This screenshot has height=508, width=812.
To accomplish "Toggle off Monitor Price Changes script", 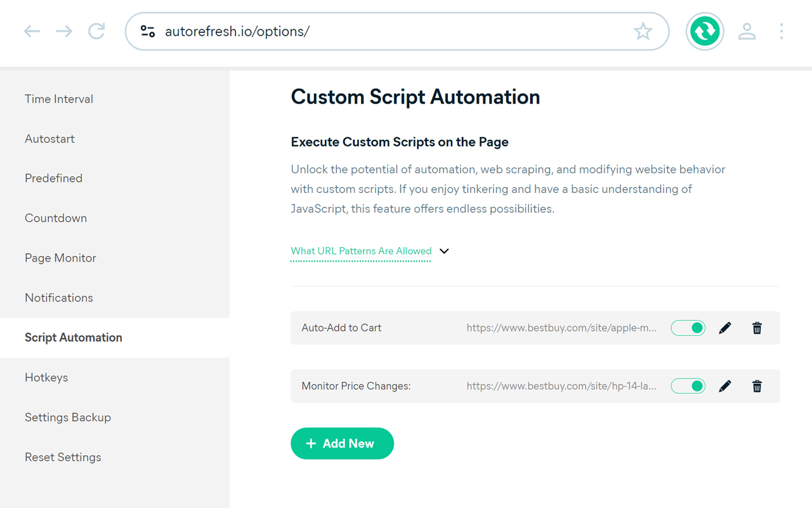I will coord(688,386).
